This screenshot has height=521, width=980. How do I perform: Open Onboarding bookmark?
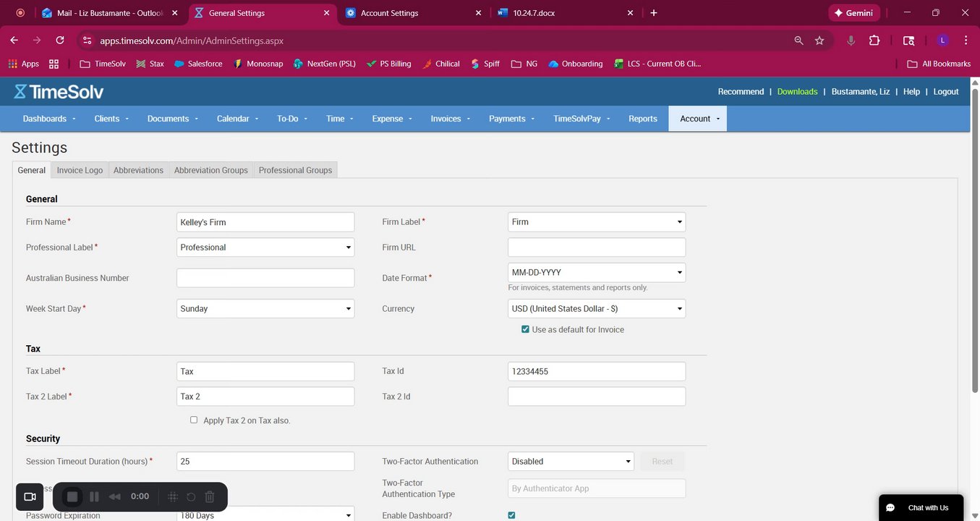pos(576,64)
